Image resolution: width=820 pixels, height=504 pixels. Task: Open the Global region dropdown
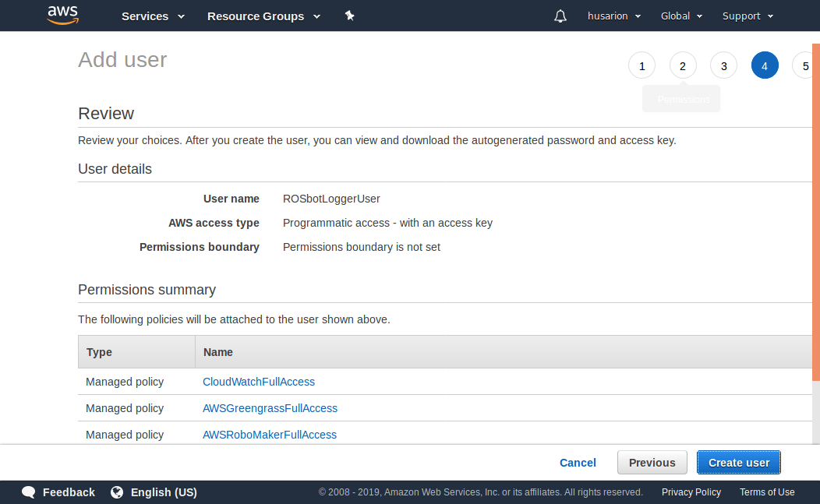[681, 16]
